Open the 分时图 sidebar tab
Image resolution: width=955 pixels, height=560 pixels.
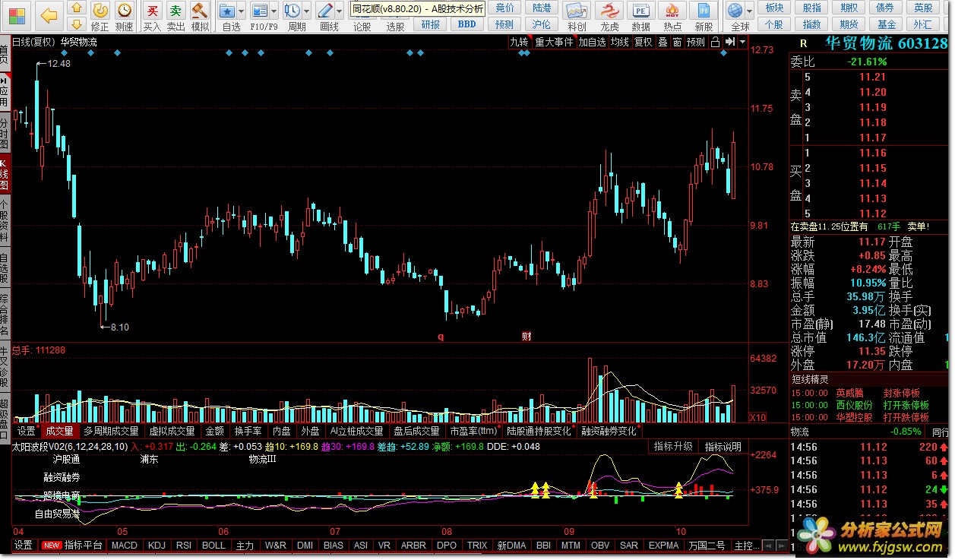click(5, 133)
